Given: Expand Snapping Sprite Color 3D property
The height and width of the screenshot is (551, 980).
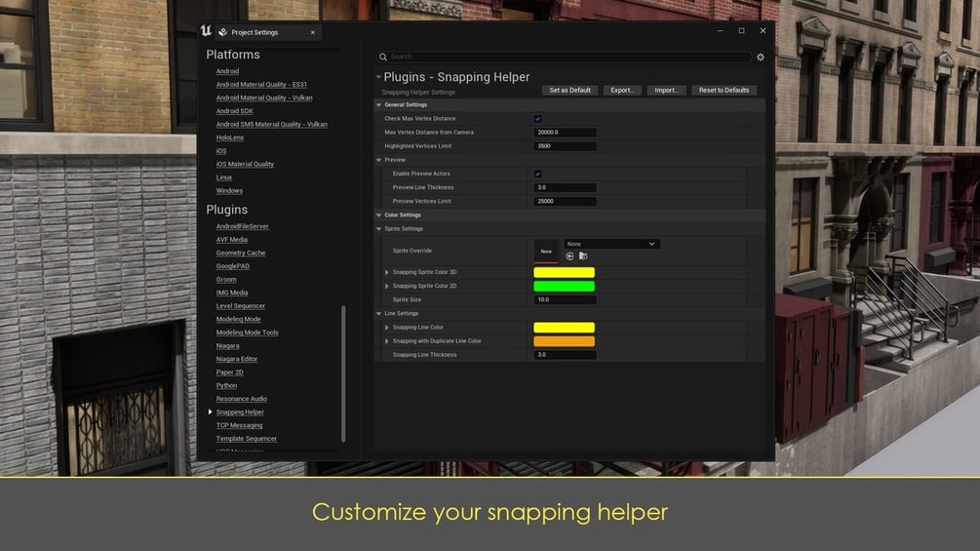Looking at the screenshot, I should coord(387,272).
